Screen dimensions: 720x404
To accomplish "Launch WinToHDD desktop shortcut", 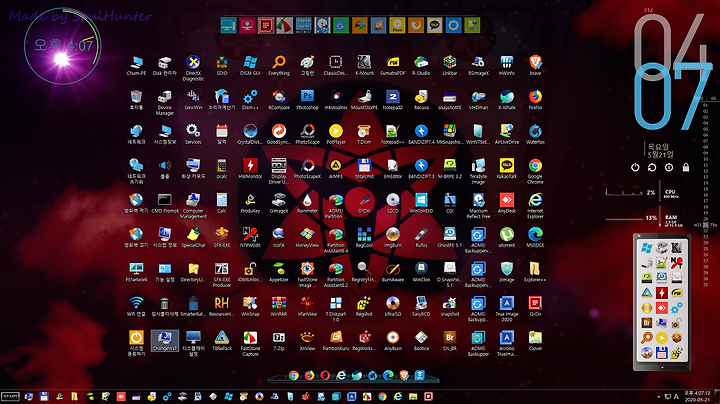I will pos(421,203).
